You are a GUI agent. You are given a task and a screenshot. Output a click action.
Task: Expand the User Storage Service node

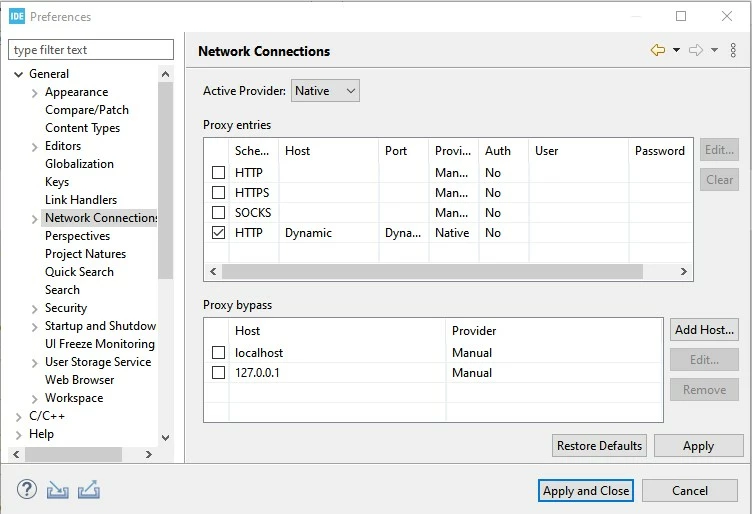pyautogui.click(x=35, y=363)
